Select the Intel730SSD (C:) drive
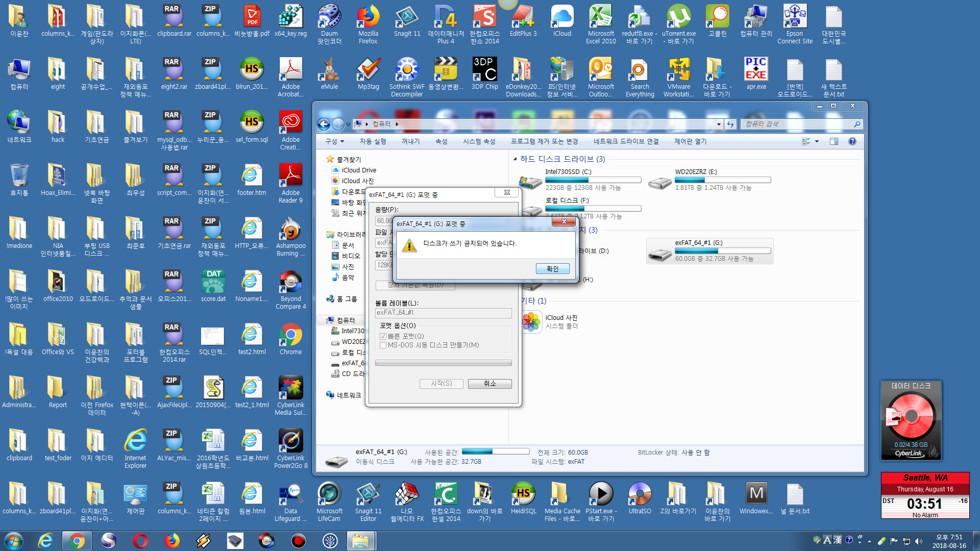 point(580,180)
